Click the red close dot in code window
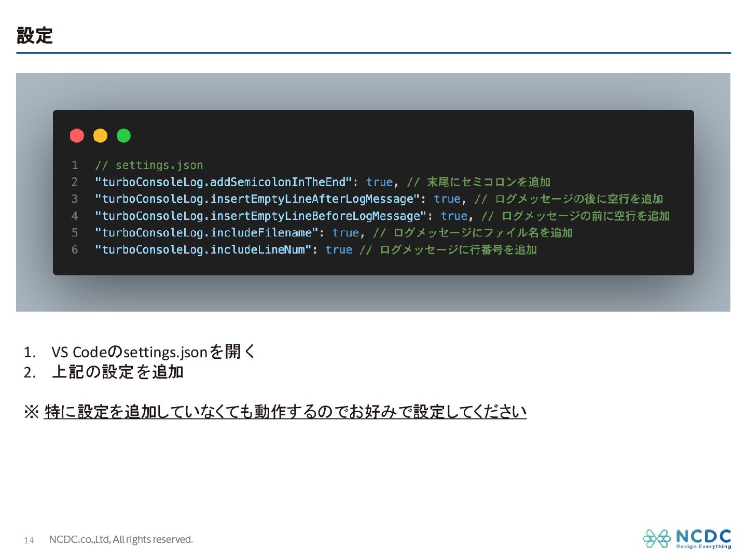The width and height of the screenshot is (747, 560). (77, 136)
